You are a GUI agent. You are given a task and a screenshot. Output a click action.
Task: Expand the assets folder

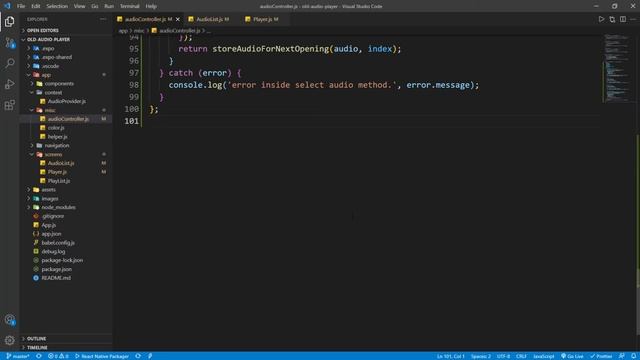point(66,190)
